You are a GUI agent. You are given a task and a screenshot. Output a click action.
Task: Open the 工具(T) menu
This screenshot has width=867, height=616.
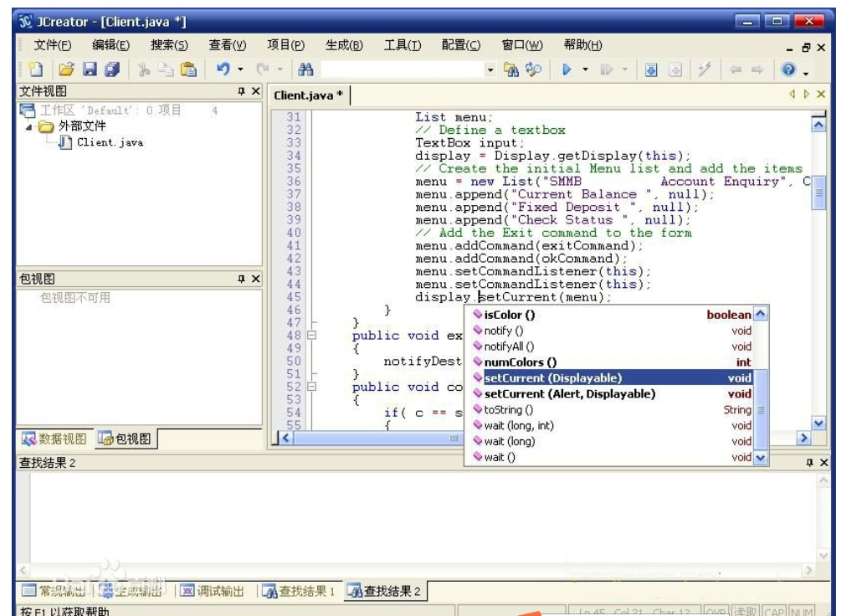pos(403,45)
